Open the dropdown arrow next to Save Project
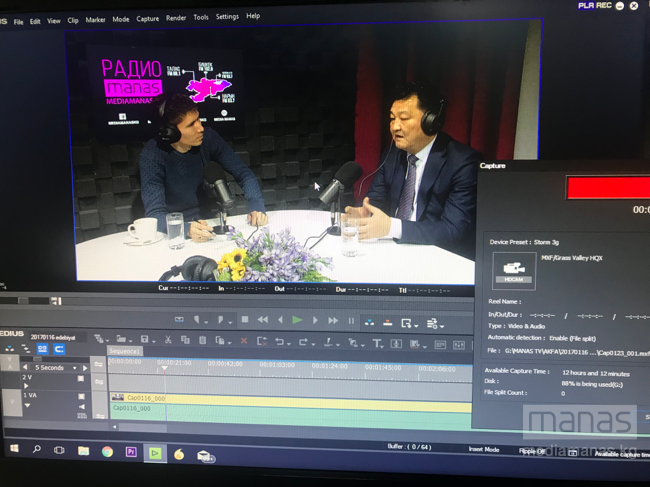 [x=153, y=341]
